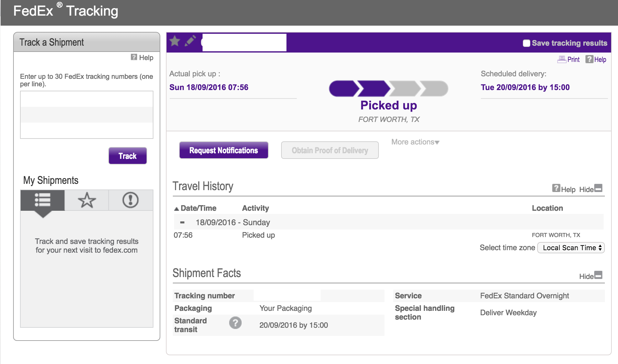The image size is (618, 364).
Task: Click the Picked up activity entry at 07:56
Action: (259, 235)
